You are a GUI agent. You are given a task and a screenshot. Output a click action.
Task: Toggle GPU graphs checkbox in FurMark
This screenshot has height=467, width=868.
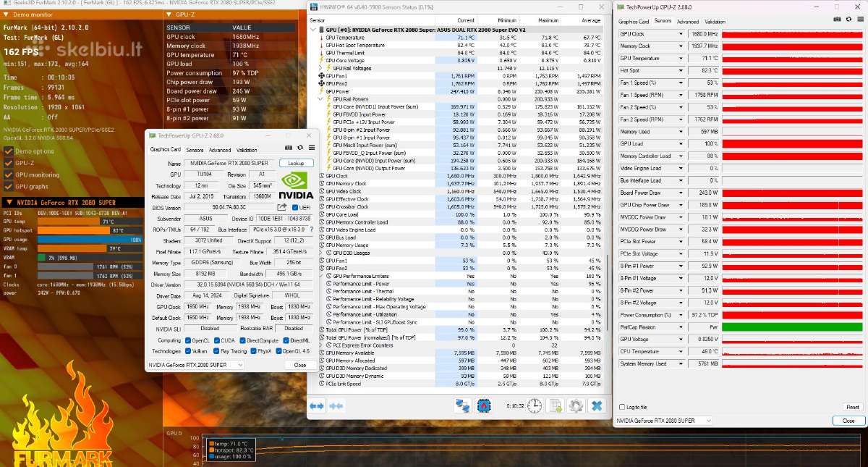(x=9, y=186)
